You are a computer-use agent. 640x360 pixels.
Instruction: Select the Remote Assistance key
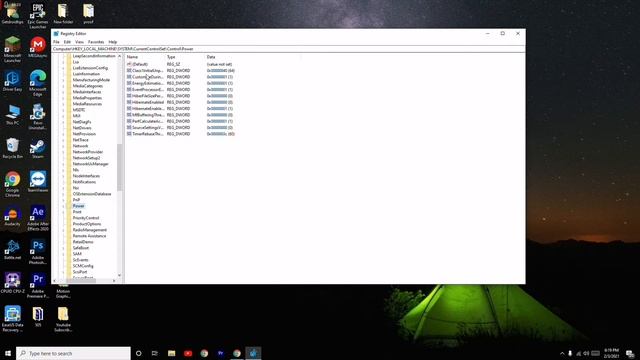[89, 236]
